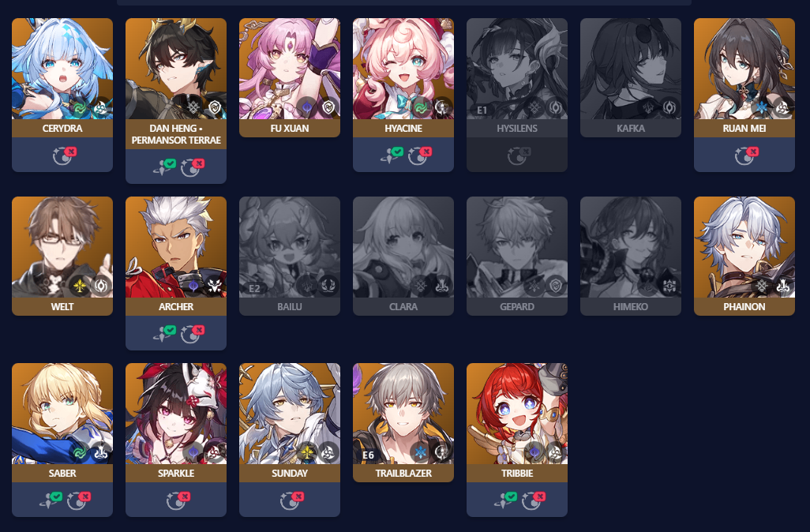
Task: Click the Gepard name label
Action: (x=517, y=306)
